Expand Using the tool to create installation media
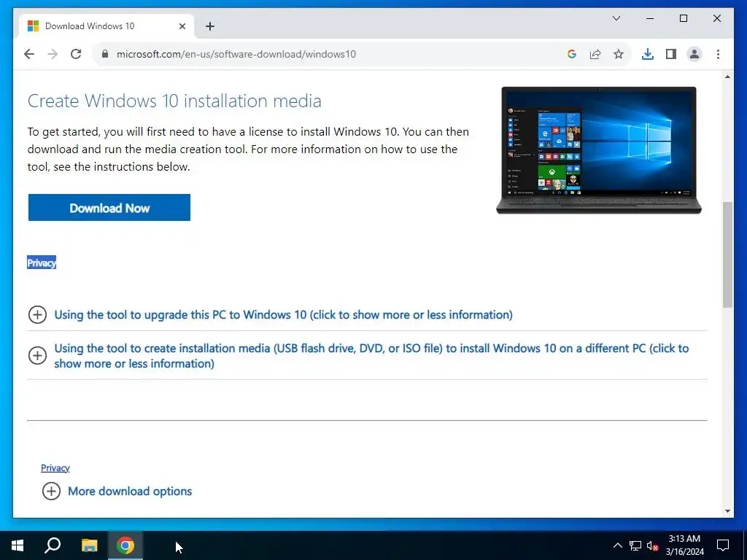This screenshot has width=747, height=560. (371, 356)
